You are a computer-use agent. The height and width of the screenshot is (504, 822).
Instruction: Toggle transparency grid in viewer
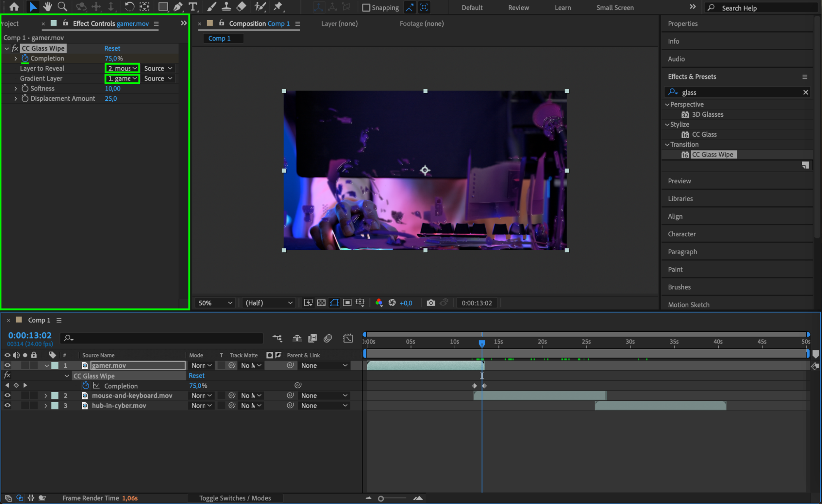[321, 303]
